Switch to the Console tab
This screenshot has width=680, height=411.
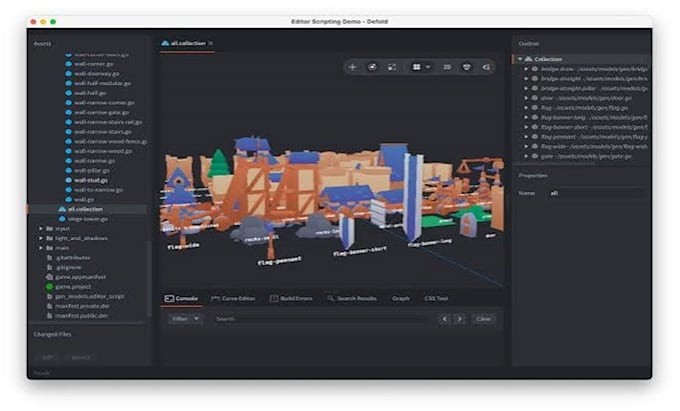pyautogui.click(x=181, y=298)
